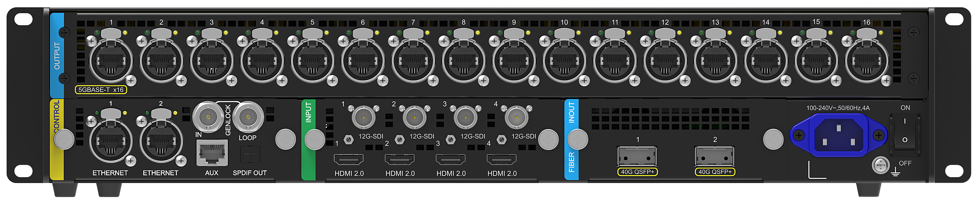This screenshot has height=202, width=980.
Task: Click control ETHERNET port 1
Action: pyautogui.click(x=111, y=141)
